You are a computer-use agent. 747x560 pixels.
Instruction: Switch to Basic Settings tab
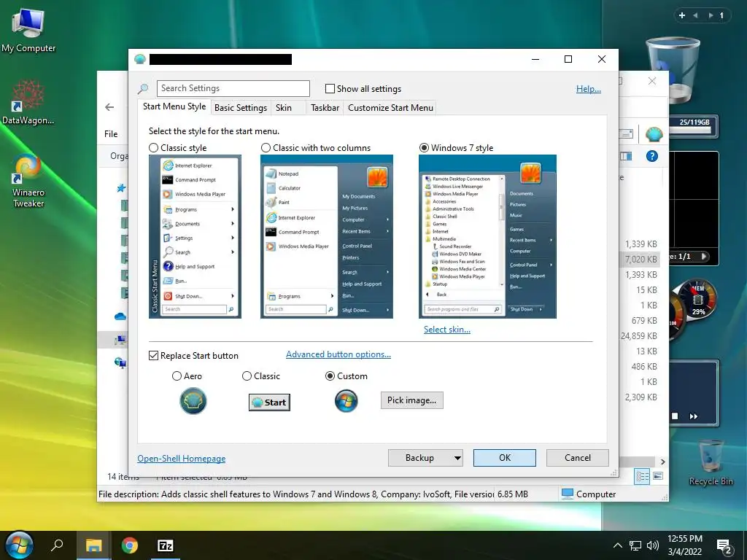coord(241,108)
